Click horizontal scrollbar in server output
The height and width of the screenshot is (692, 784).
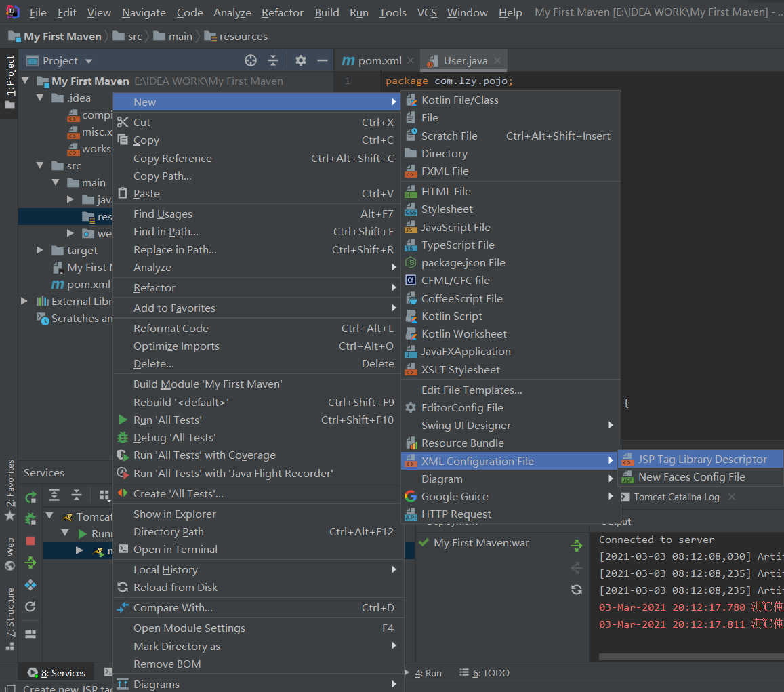click(x=691, y=657)
